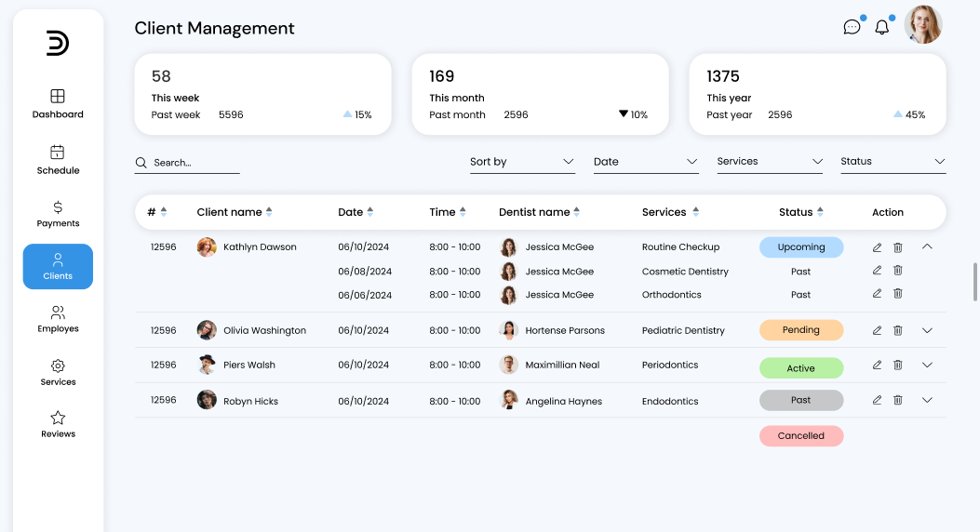Delete Olivia Washington's appointment via trash icon
Image resolution: width=980 pixels, height=532 pixels.
pyautogui.click(x=898, y=330)
